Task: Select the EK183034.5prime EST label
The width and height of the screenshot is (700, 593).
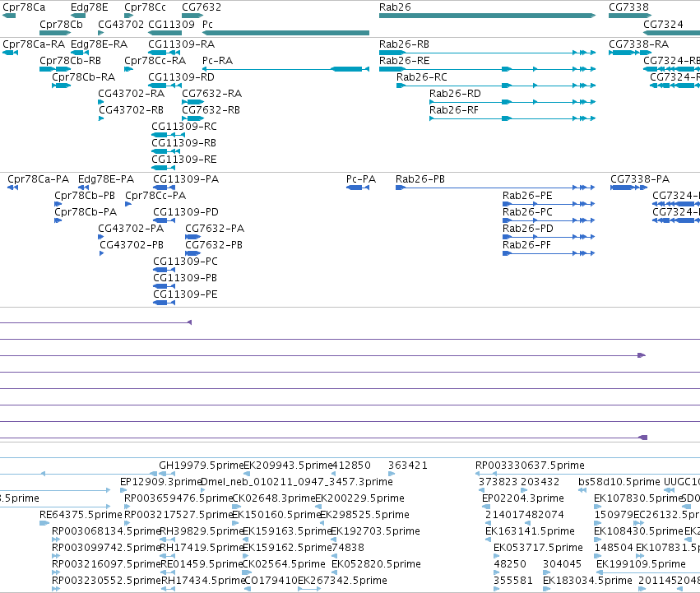Action: [587, 581]
